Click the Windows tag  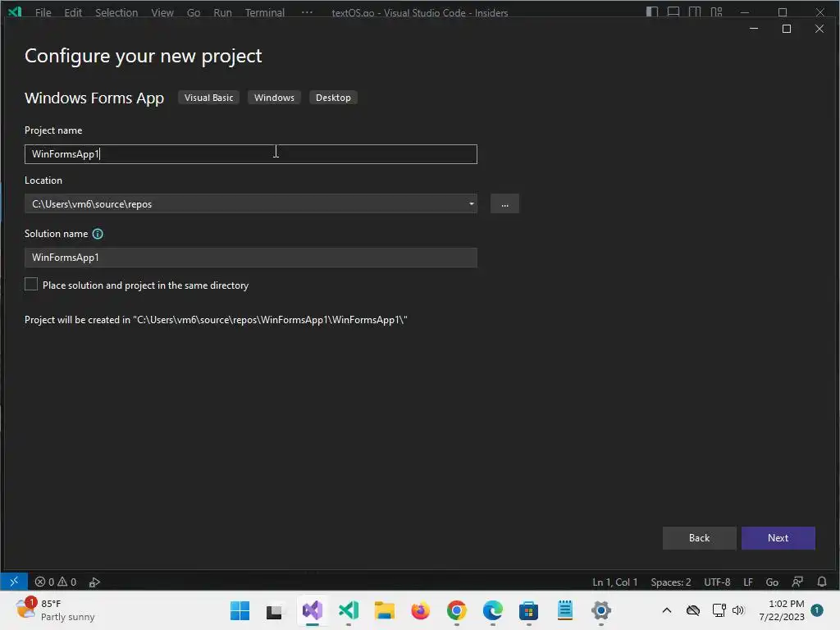(x=274, y=98)
